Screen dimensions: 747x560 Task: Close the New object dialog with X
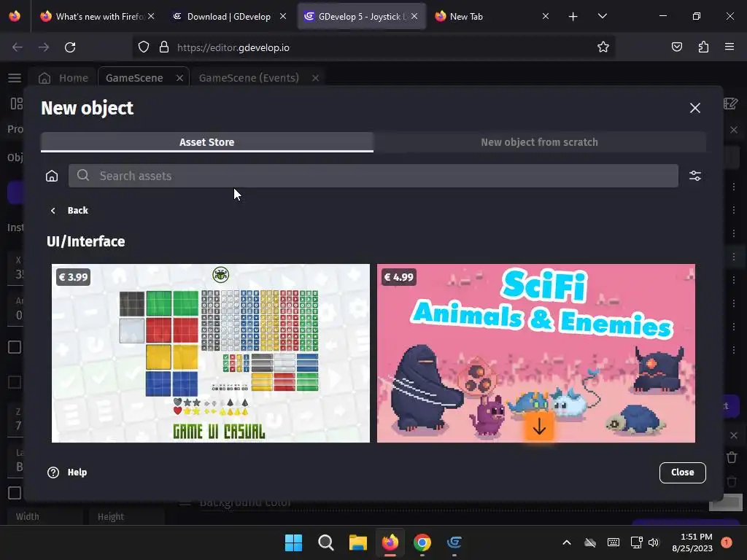click(x=695, y=108)
